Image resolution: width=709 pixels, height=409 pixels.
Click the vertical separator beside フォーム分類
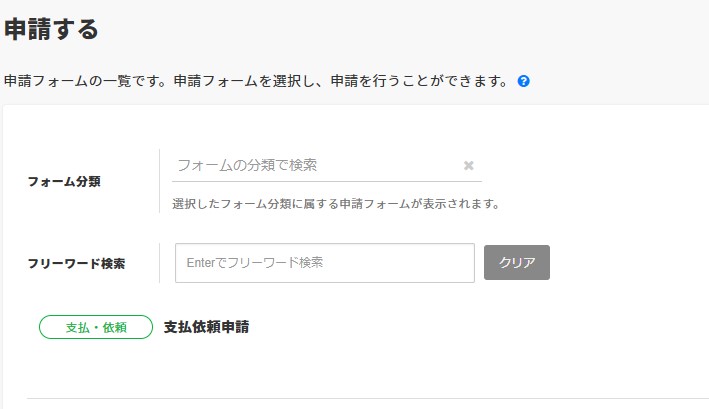[159, 181]
